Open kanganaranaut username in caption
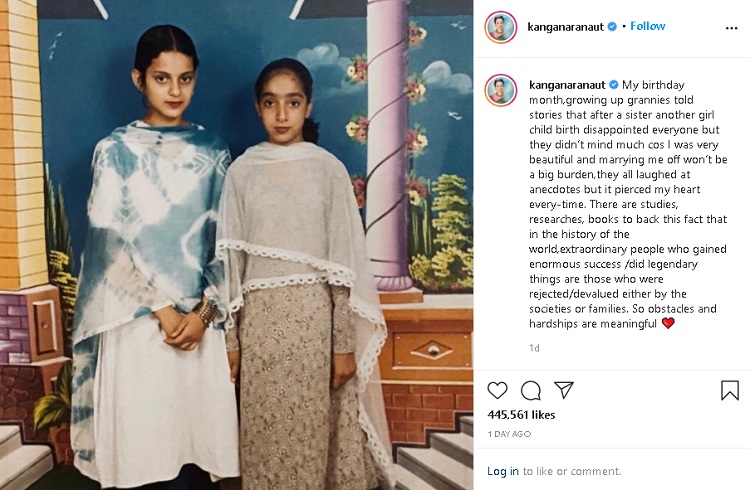750x490 pixels. click(x=567, y=85)
